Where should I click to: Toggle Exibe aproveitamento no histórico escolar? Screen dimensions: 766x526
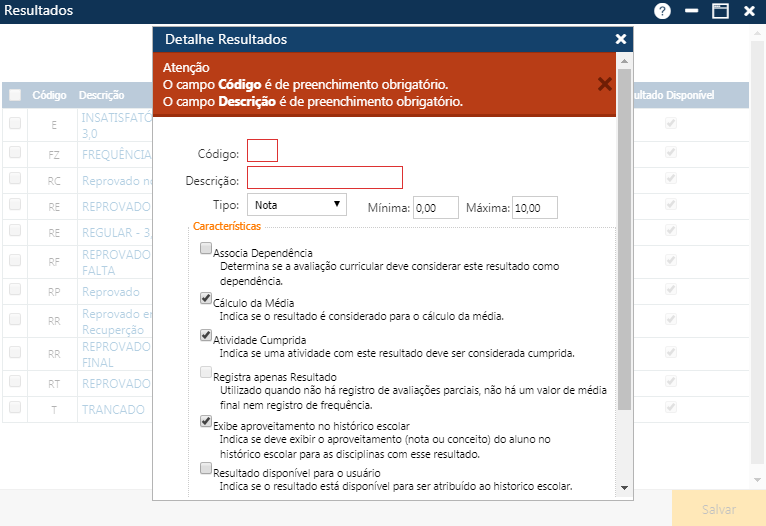pos(206,421)
